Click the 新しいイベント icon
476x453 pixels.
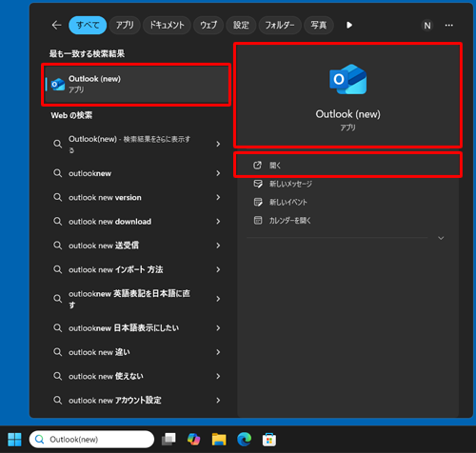[x=258, y=202]
